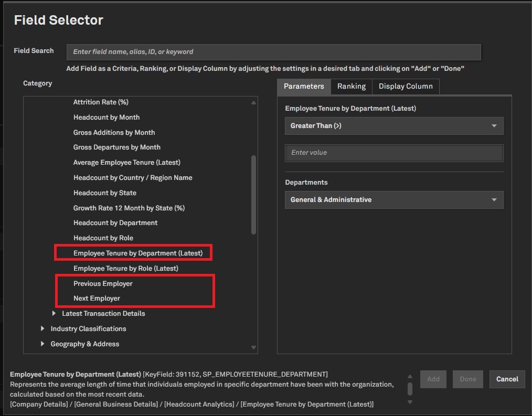Click the Done button
This screenshot has height=416, width=532.
tap(468, 379)
